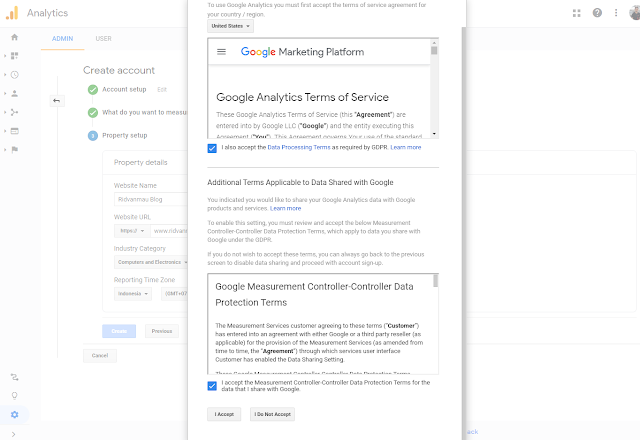Open hamburger menu in Marketing Platform frame
The height and width of the screenshot is (440, 640).
(x=221, y=52)
